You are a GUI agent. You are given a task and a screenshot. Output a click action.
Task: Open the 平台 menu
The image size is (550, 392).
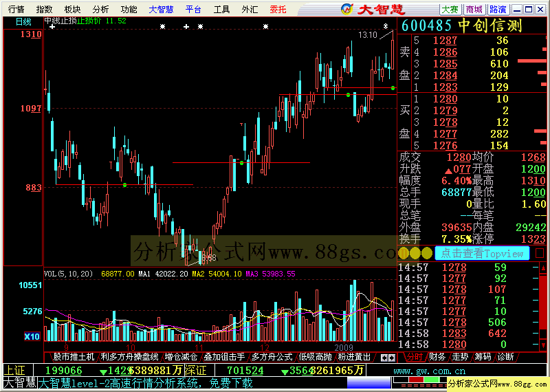pos(193,9)
